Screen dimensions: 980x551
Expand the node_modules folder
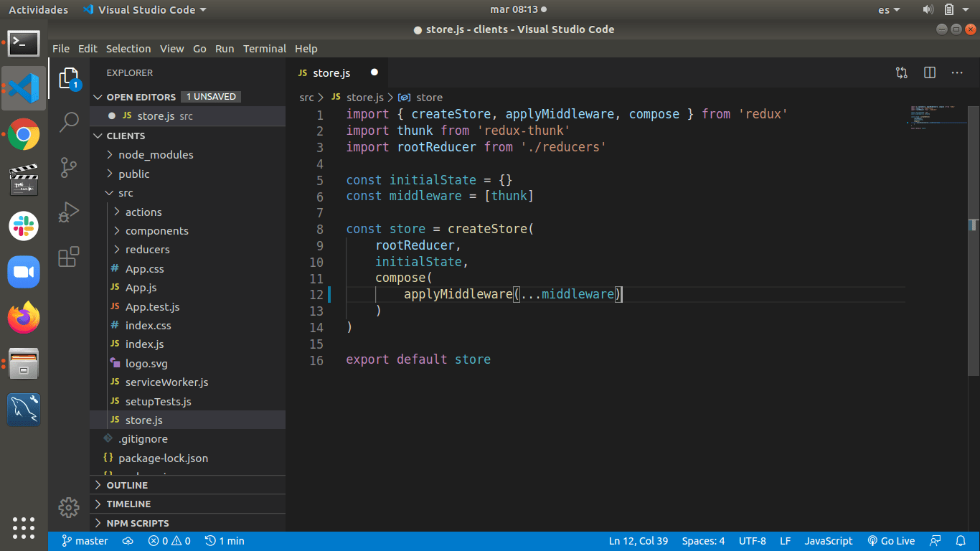[x=155, y=155]
